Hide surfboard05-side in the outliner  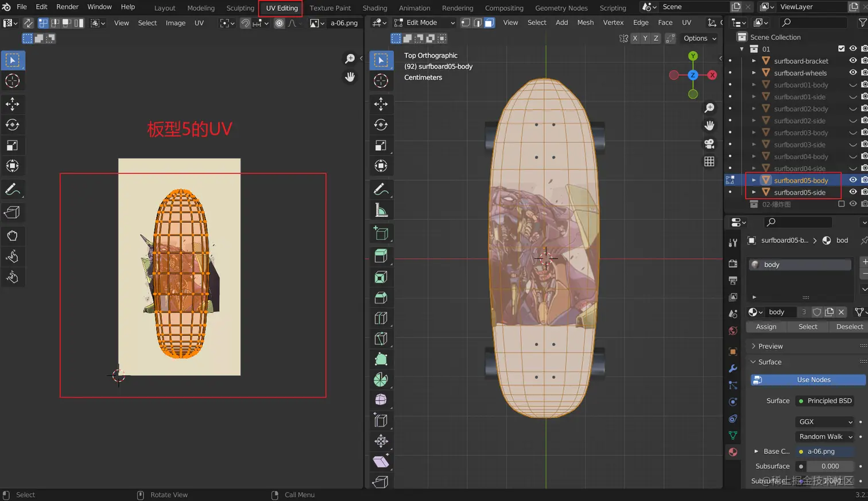pos(853,192)
